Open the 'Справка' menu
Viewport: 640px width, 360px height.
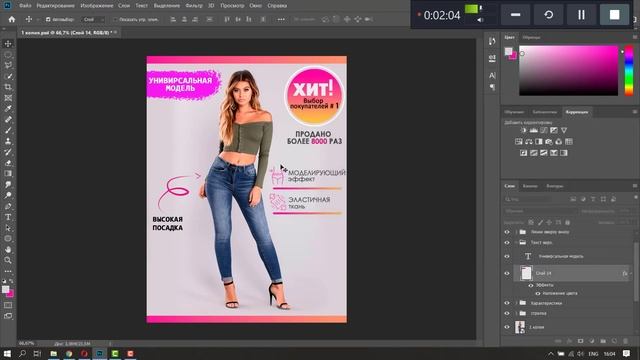click(x=277, y=6)
